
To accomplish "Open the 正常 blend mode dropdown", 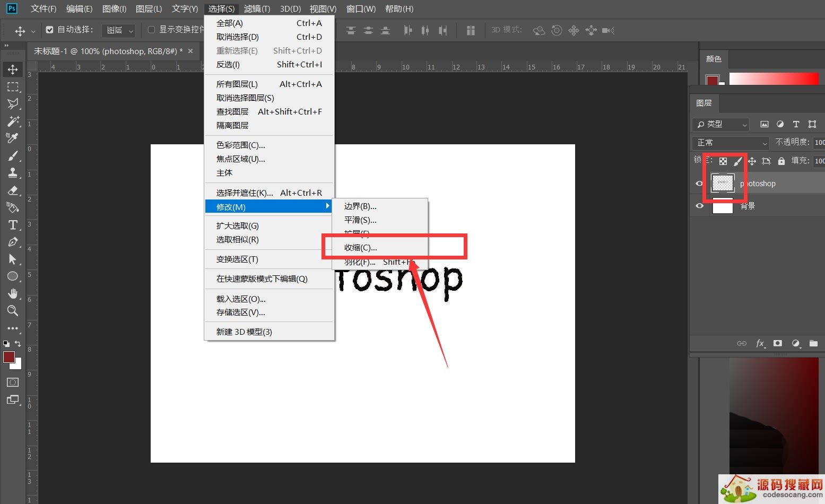I will 731,143.
